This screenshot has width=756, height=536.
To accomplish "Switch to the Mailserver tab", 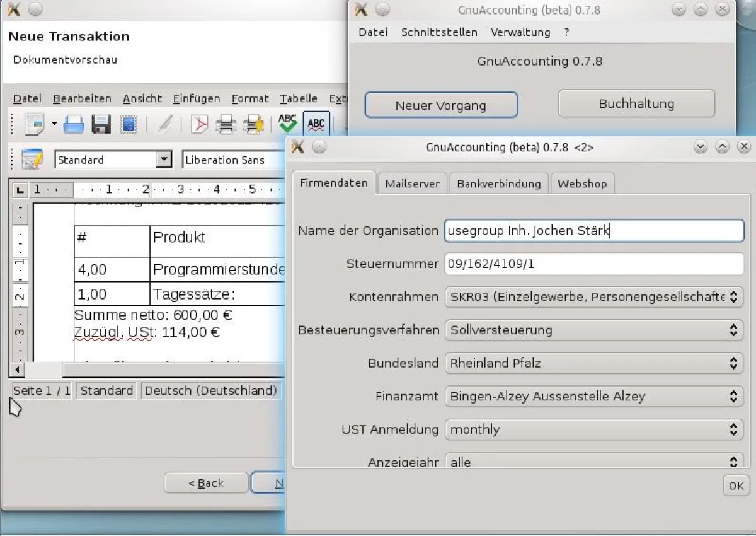I will click(412, 184).
